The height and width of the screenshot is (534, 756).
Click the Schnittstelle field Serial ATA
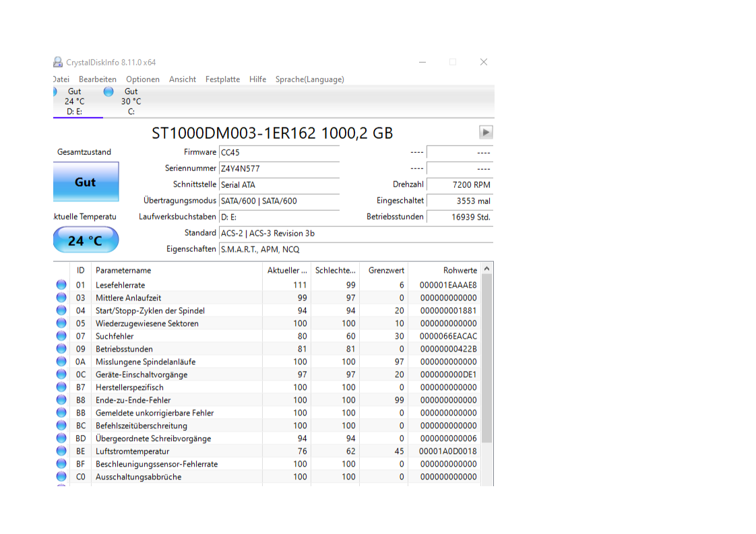pyautogui.click(x=279, y=185)
